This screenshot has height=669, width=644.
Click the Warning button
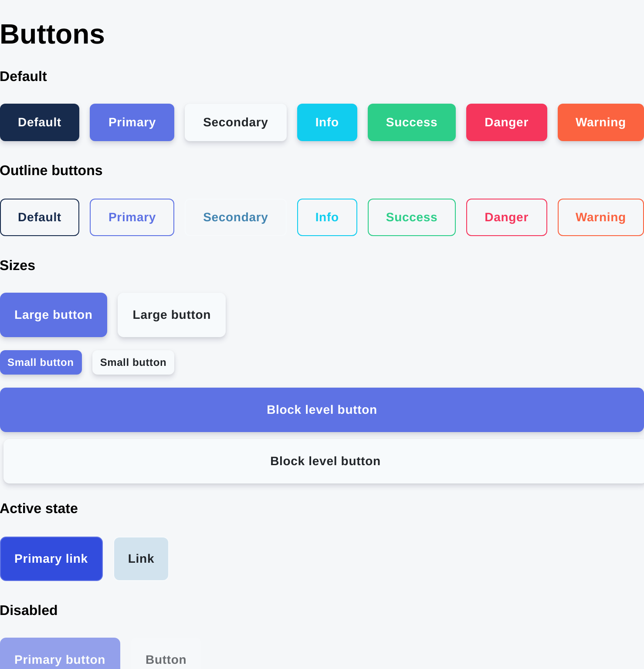coord(600,122)
